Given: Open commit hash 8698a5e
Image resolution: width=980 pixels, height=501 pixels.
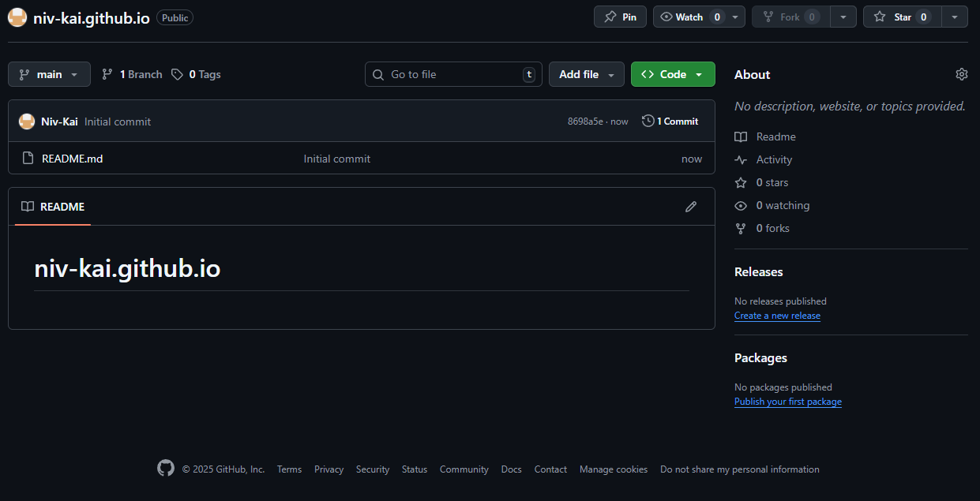Looking at the screenshot, I should click(585, 122).
